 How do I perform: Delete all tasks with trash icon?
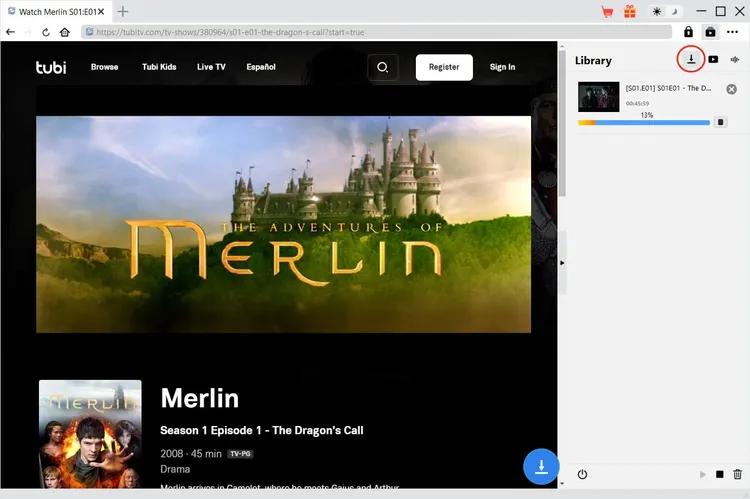pyautogui.click(x=738, y=474)
